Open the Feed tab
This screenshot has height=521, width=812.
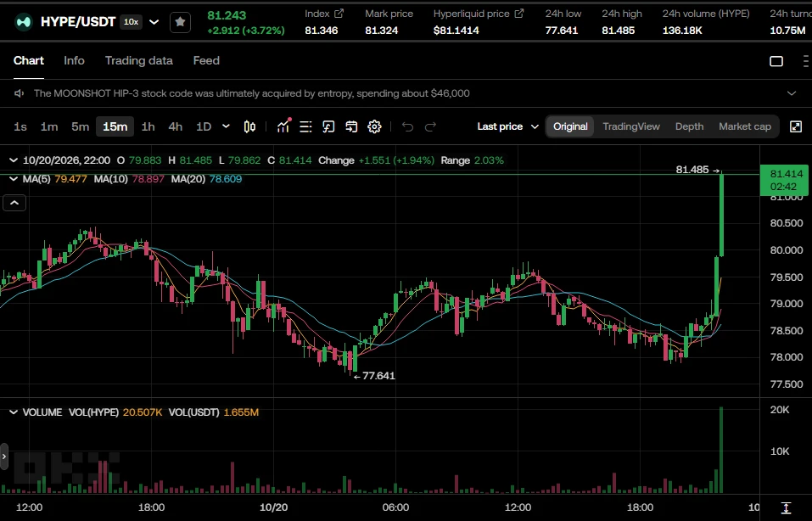point(206,60)
